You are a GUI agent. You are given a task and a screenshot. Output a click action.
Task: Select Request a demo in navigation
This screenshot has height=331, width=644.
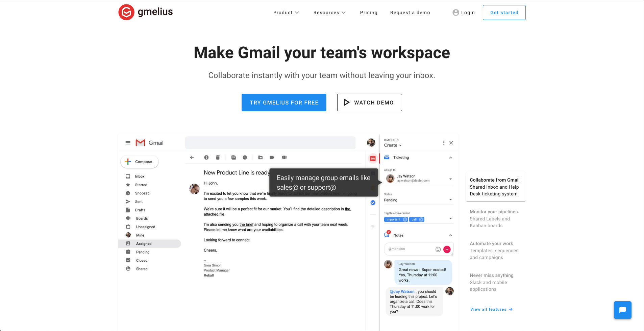pyautogui.click(x=410, y=13)
